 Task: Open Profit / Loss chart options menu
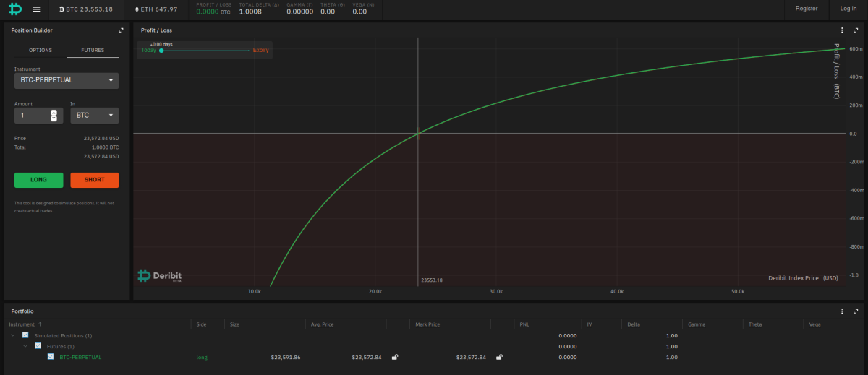pos(842,30)
